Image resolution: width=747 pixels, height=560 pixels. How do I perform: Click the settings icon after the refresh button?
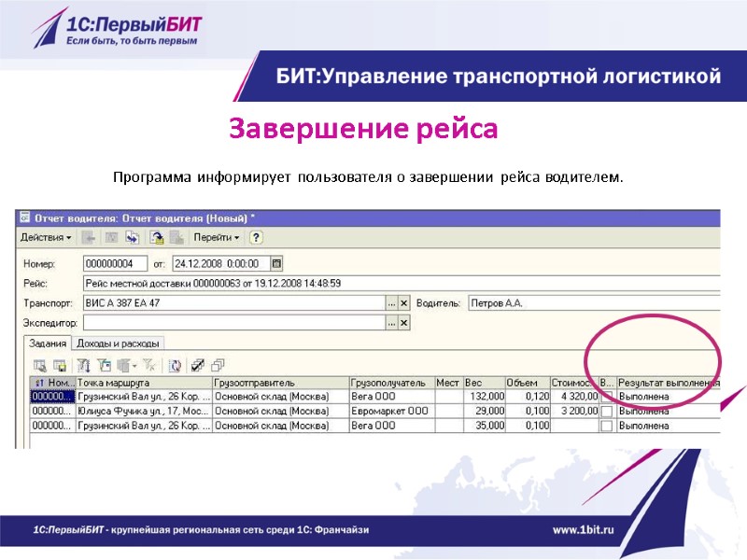(196, 365)
